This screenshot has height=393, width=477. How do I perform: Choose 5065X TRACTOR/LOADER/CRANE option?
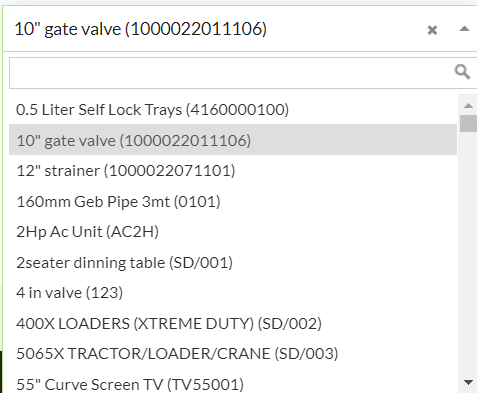(x=233, y=354)
